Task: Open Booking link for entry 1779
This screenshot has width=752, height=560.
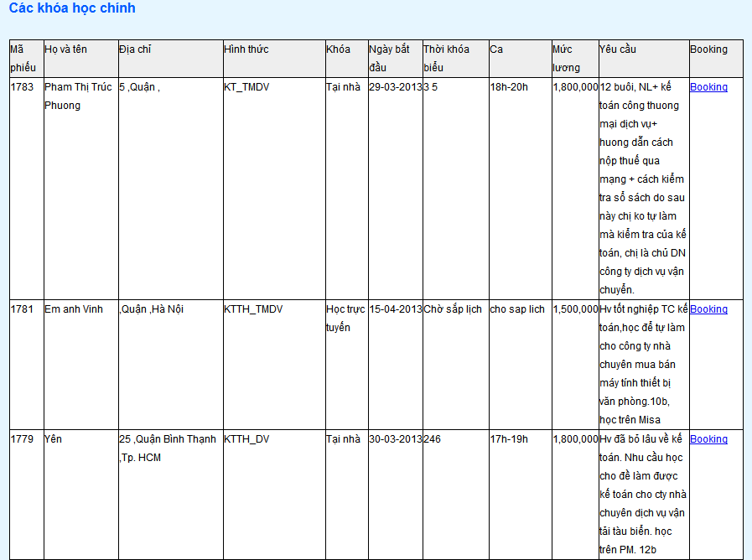Action: [x=708, y=439]
